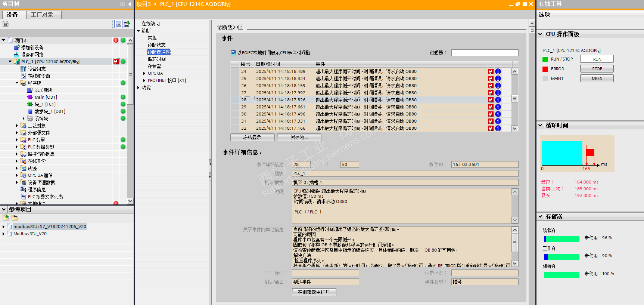This screenshot has width=644, height=305.
Task: Expand the 监控与强制表 folder
Action: coord(17,154)
